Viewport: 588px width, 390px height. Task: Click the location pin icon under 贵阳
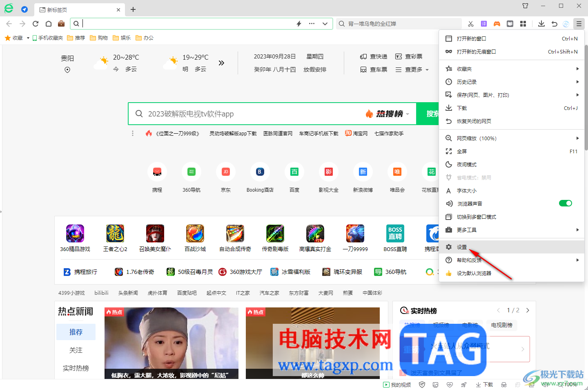click(67, 70)
